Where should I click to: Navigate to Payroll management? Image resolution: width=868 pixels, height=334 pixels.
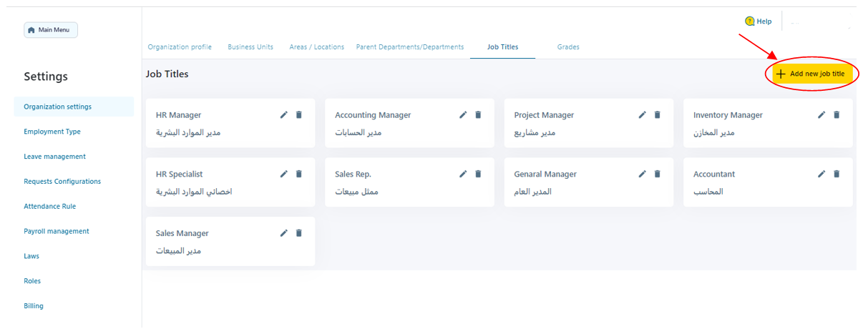click(x=57, y=231)
